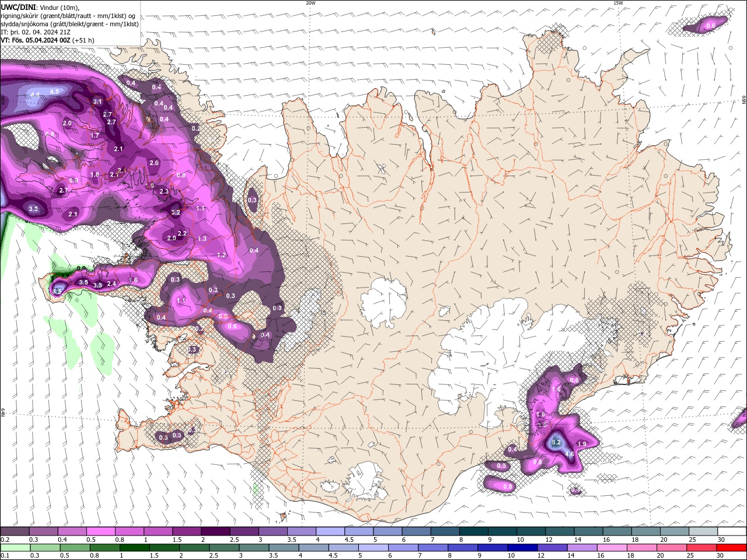Pick the violet 14 swatch on the green scale

click(x=582, y=547)
